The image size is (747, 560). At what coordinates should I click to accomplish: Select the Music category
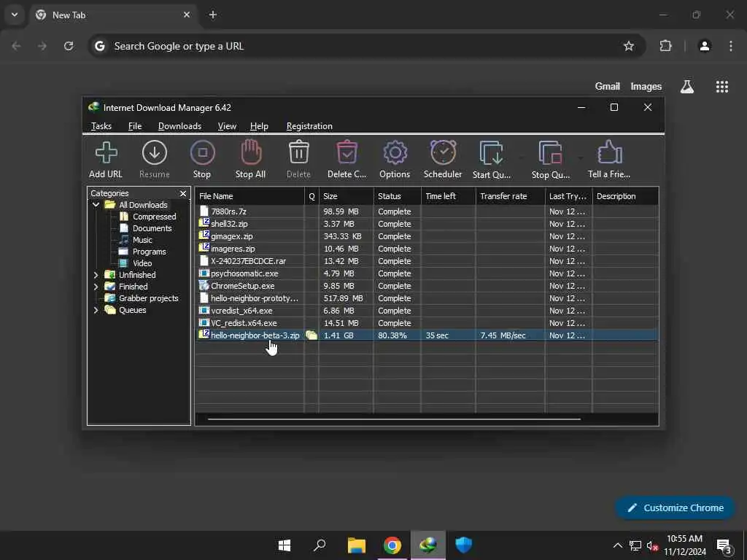(x=142, y=240)
